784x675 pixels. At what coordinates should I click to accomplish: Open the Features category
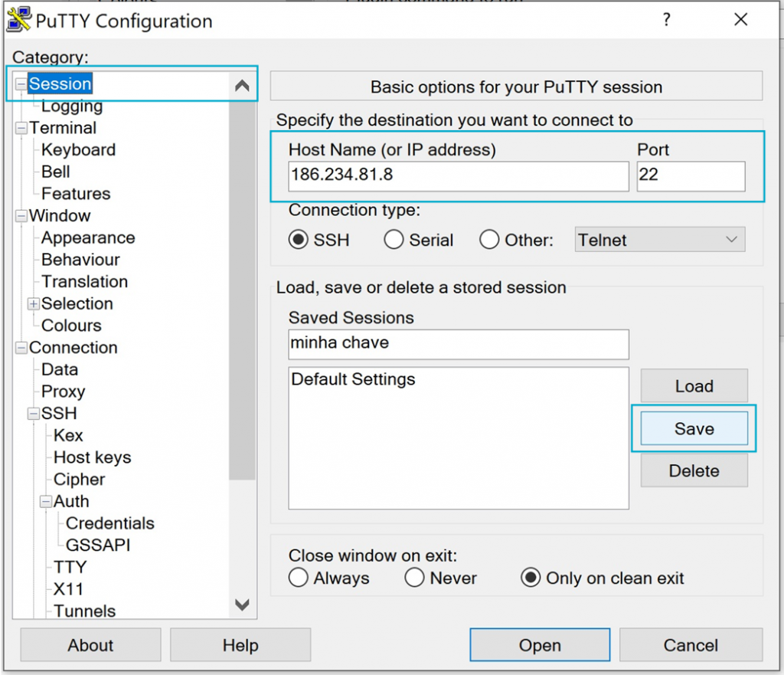click(76, 194)
